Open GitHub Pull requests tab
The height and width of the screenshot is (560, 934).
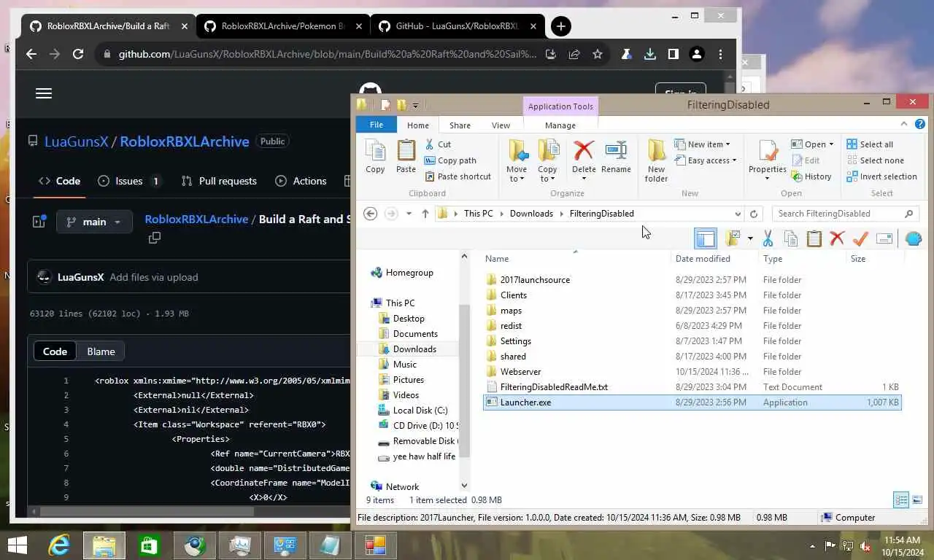pos(219,181)
